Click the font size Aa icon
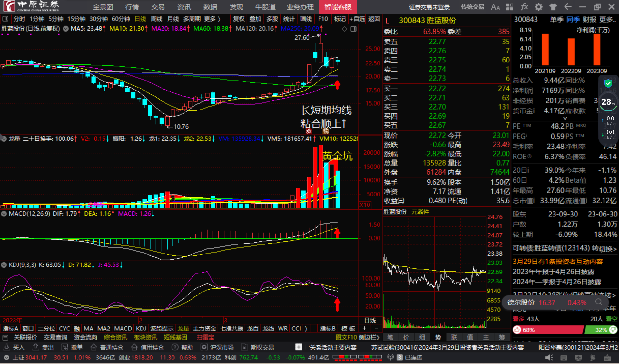 pyautogui.click(x=495, y=7)
